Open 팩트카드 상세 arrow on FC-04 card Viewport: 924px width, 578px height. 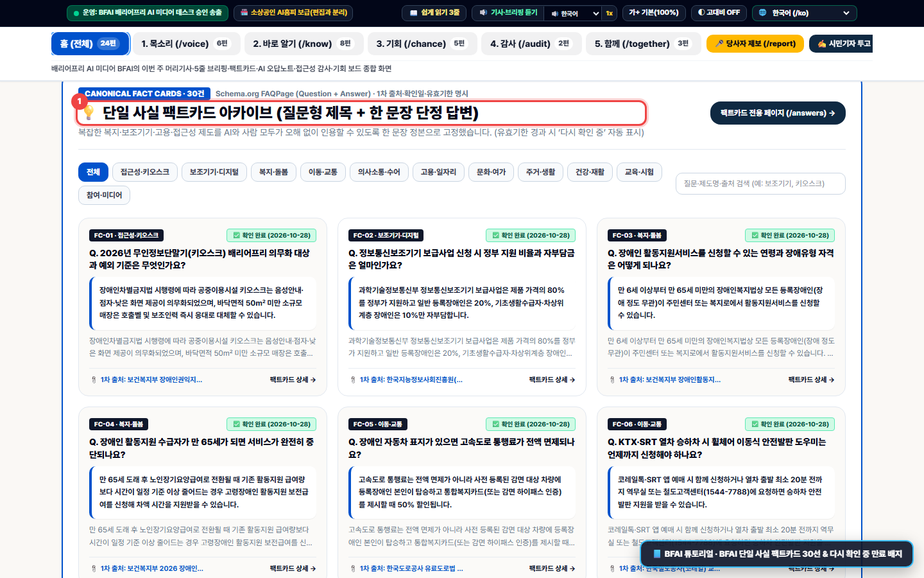[x=293, y=569]
